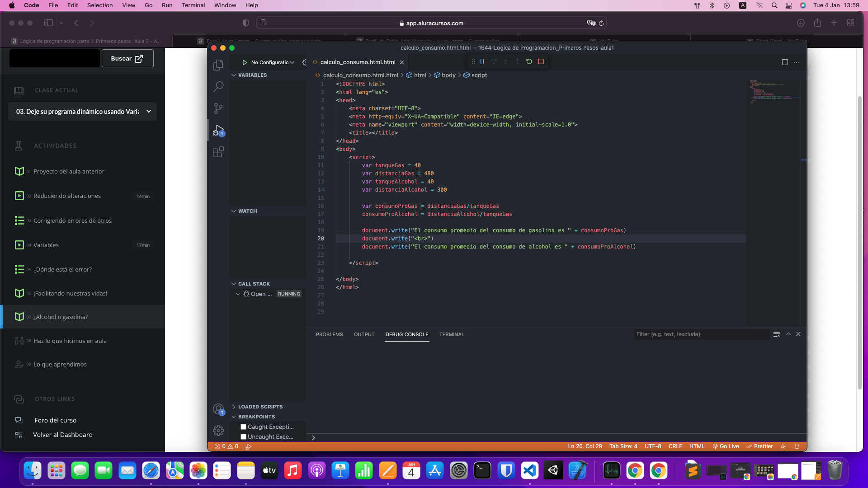This screenshot has width=868, height=488.
Task: Open the Selection menu in the menu bar
Action: (x=100, y=5)
